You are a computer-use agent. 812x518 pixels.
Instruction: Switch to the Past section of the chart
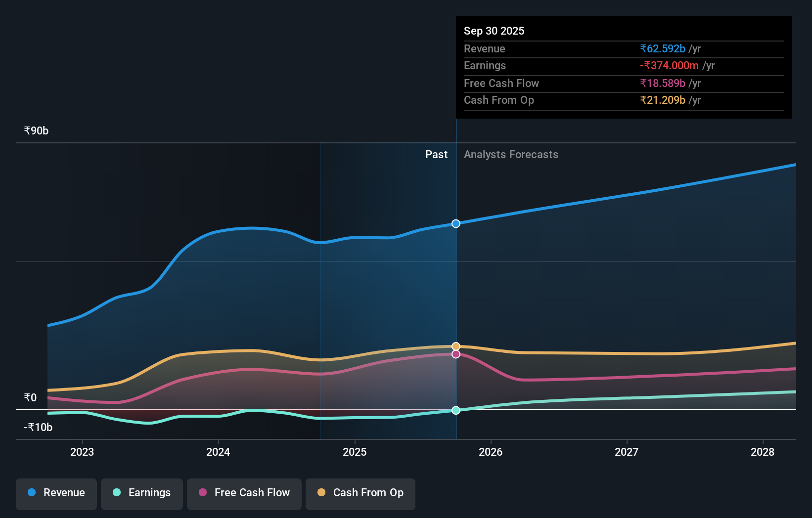pyautogui.click(x=436, y=154)
